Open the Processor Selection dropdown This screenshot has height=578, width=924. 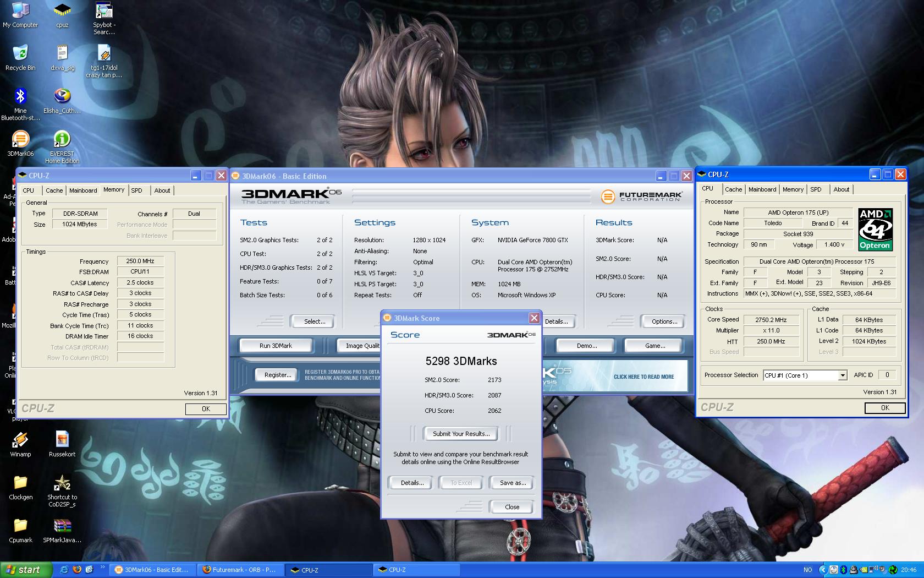pos(842,375)
